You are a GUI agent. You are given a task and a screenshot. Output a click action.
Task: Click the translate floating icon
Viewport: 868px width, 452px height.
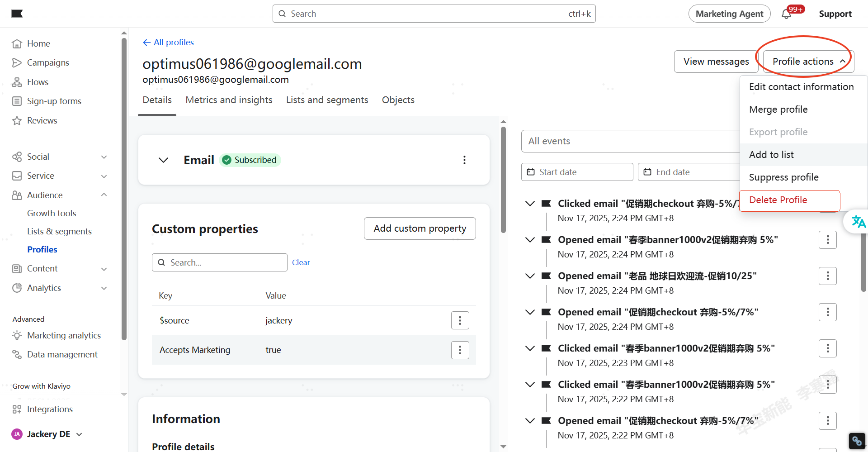858,222
